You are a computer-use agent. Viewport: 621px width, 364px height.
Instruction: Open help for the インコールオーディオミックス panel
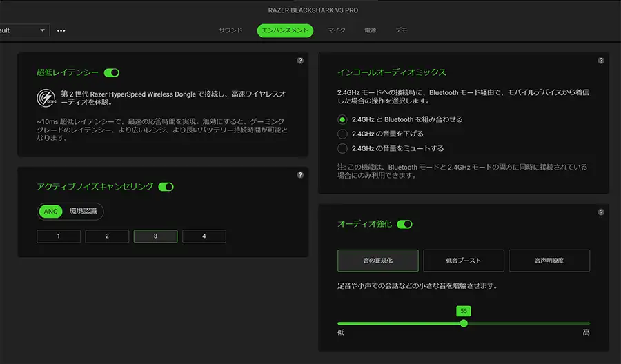pyautogui.click(x=601, y=61)
